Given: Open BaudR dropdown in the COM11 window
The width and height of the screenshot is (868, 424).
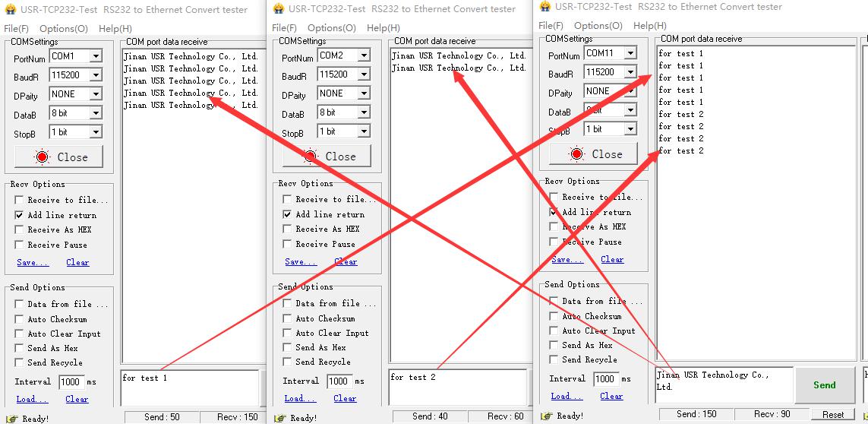Looking at the screenshot, I should click(x=631, y=72).
